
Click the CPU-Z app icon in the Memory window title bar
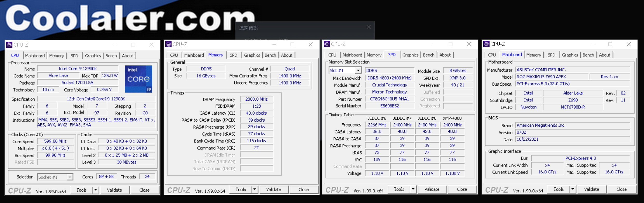(168, 44)
